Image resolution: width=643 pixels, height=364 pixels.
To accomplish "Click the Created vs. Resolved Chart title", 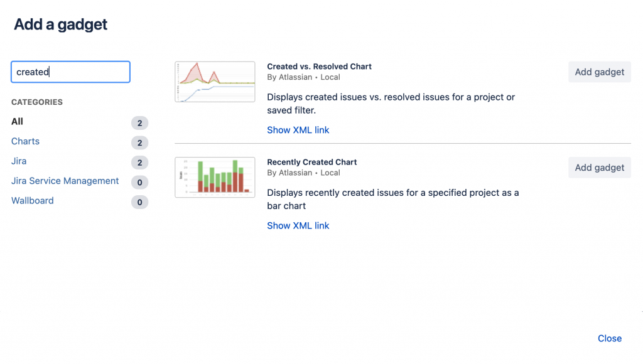I will click(x=319, y=67).
